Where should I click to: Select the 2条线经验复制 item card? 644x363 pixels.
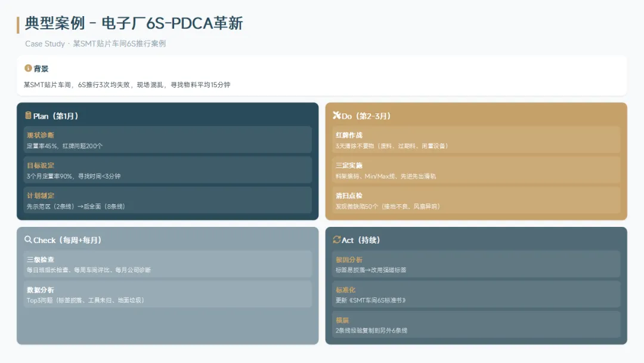(476, 324)
